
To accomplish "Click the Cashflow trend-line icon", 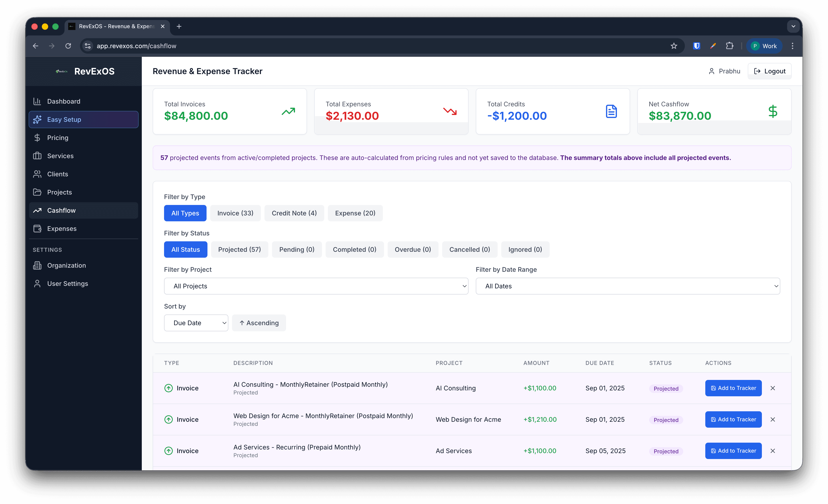I will coord(38,210).
